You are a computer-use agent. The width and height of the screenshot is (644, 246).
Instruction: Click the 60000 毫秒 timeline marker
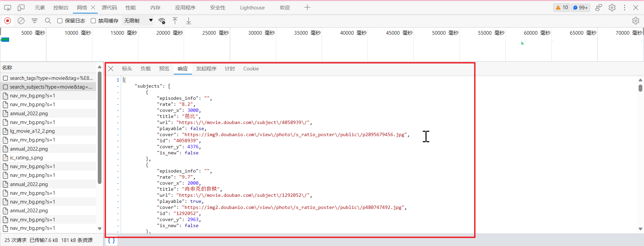click(x=537, y=33)
